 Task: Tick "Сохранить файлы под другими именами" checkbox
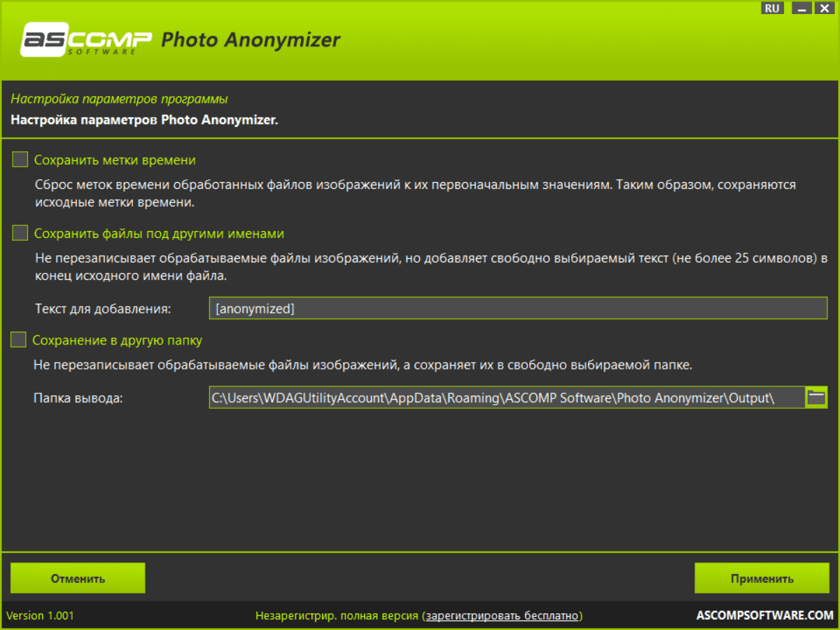[x=20, y=233]
